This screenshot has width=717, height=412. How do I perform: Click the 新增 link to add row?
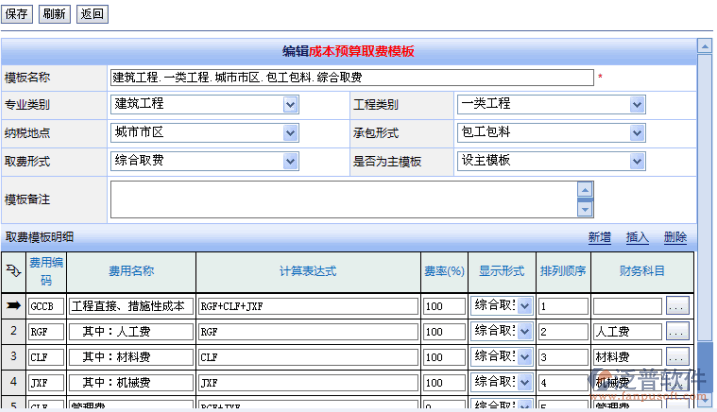click(x=599, y=238)
